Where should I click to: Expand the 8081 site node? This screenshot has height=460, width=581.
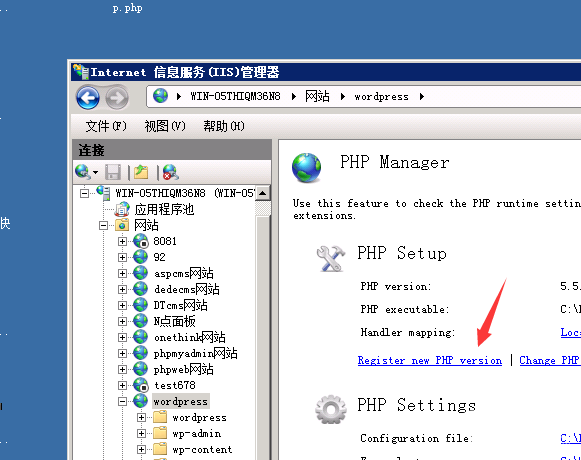click(x=122, y=241)
